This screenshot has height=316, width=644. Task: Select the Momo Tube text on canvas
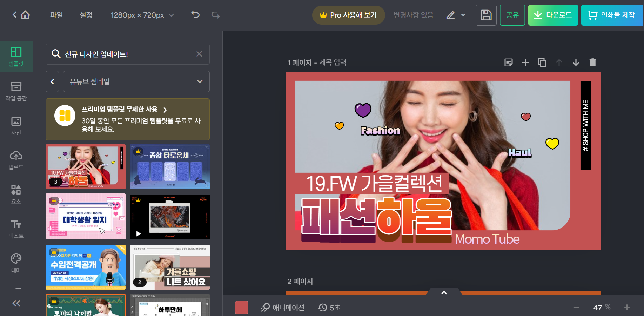(x=488, y=239)
